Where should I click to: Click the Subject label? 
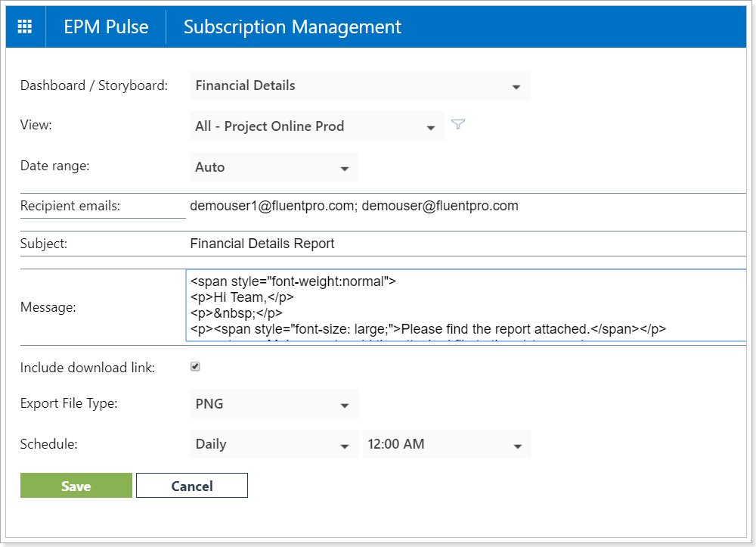(x=44, y=244)
